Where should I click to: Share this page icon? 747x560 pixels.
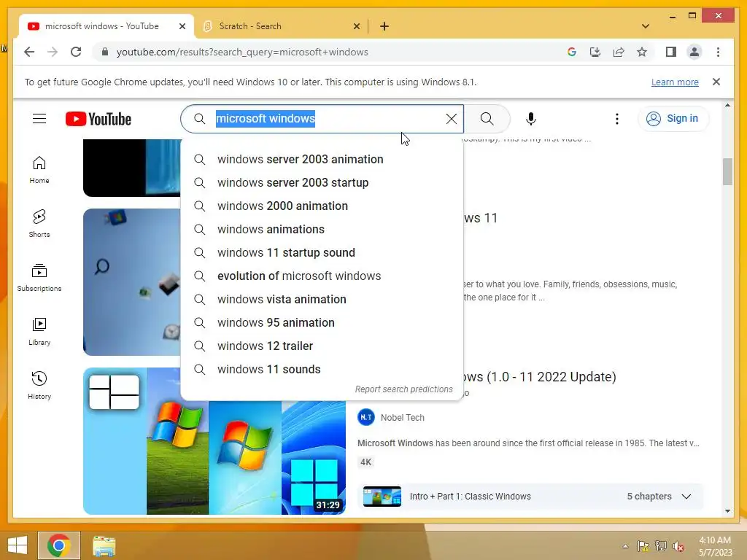[619, 52]
